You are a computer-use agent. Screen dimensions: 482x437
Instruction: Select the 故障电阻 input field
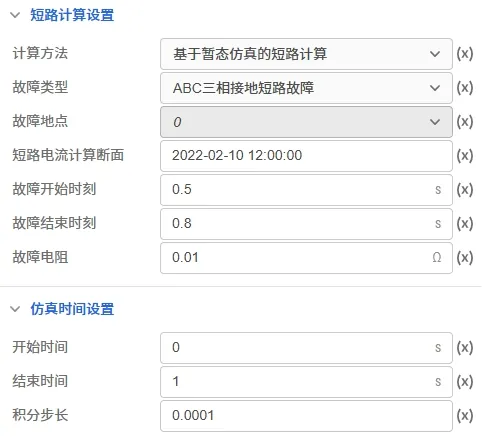(306, 258)
